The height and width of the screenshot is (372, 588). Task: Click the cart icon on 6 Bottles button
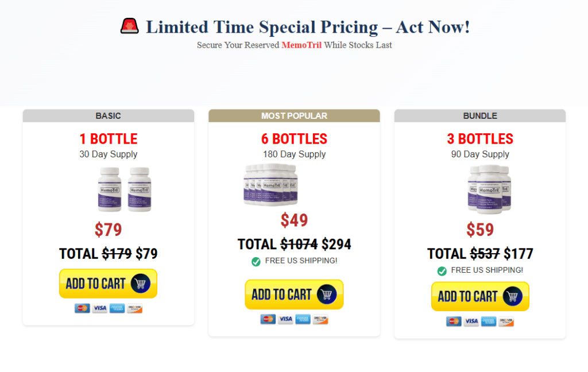[x=327, y=294]
